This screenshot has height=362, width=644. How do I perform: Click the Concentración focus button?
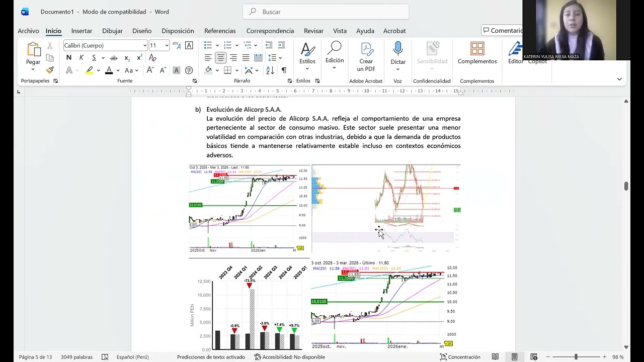tap(460, 357)
